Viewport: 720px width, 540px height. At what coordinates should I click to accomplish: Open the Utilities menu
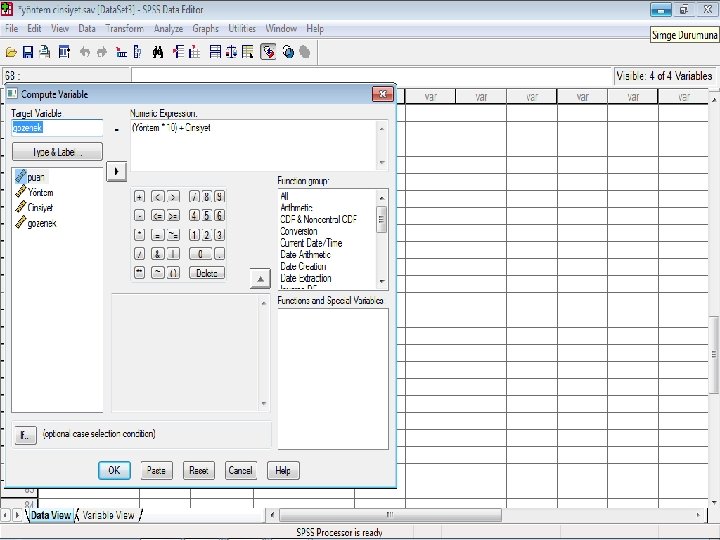[242, 28]
